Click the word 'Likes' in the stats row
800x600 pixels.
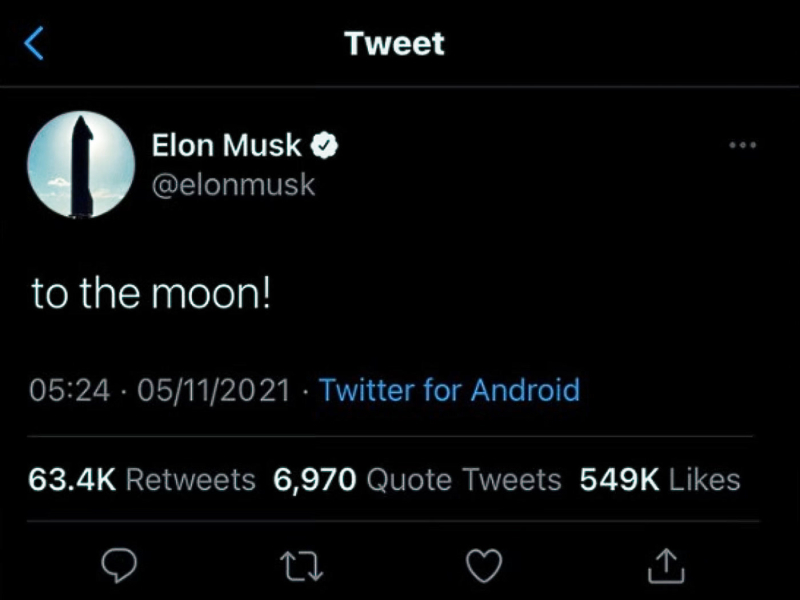(704, 479)
